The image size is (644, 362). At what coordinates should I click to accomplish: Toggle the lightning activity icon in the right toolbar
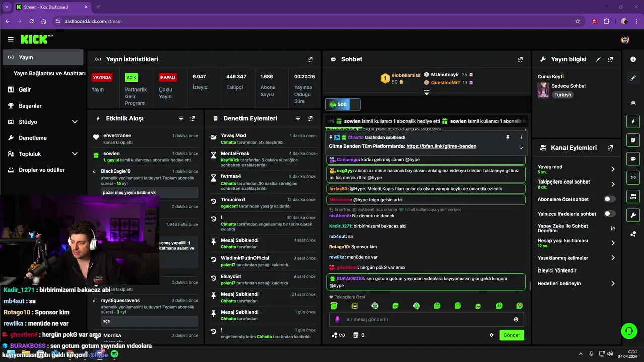click(x=633, y=121)
